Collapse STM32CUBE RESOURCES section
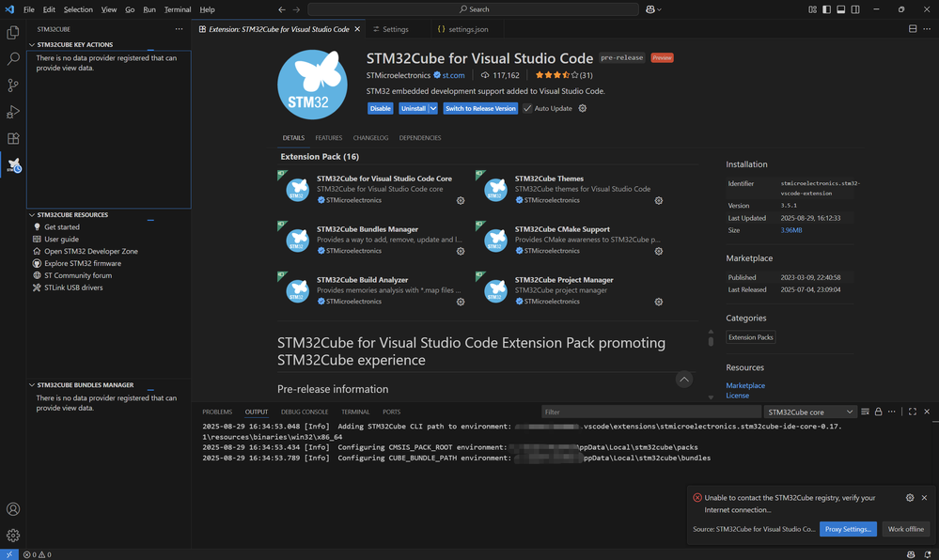 coord(32,214)
